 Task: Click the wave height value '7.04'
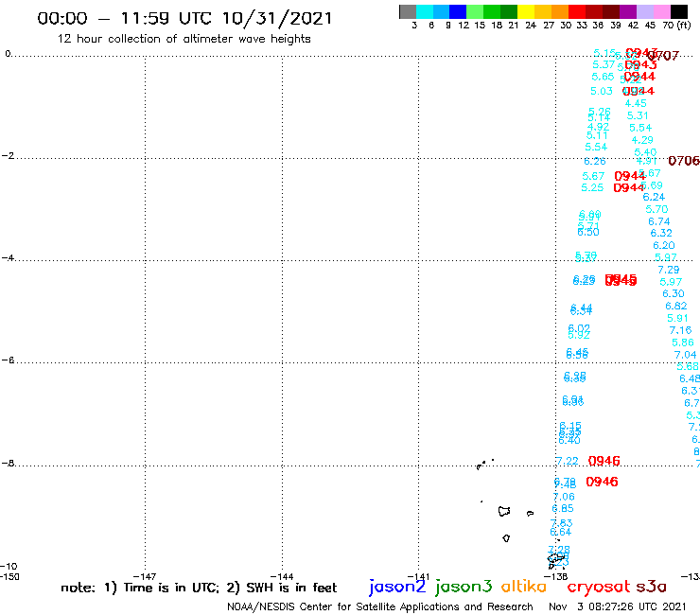click(x=685, y=355)
